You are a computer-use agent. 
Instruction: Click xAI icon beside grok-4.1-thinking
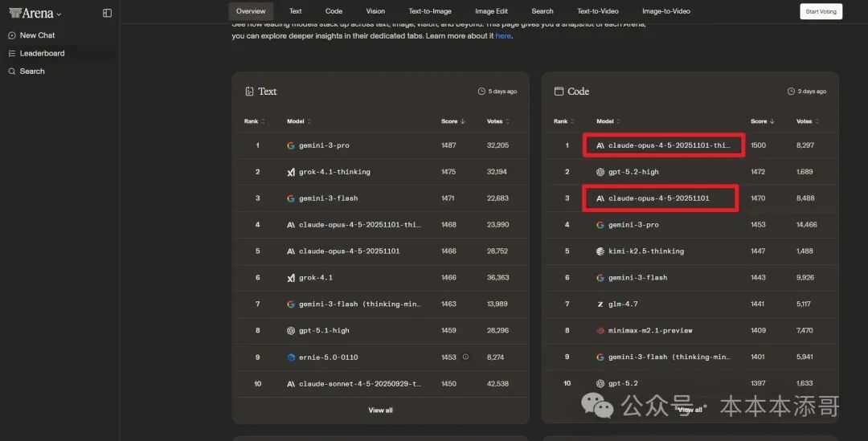pyautogui.click(x=291, y=172)
